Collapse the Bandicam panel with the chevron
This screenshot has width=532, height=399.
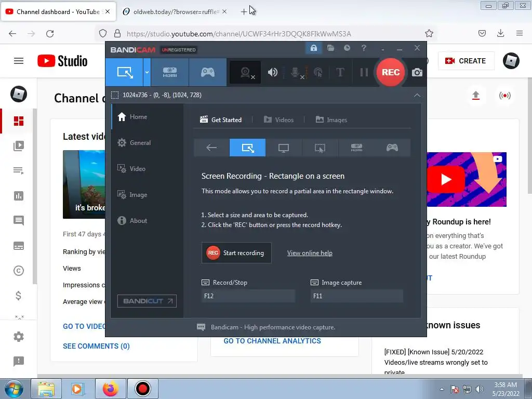tap(417, 95)
